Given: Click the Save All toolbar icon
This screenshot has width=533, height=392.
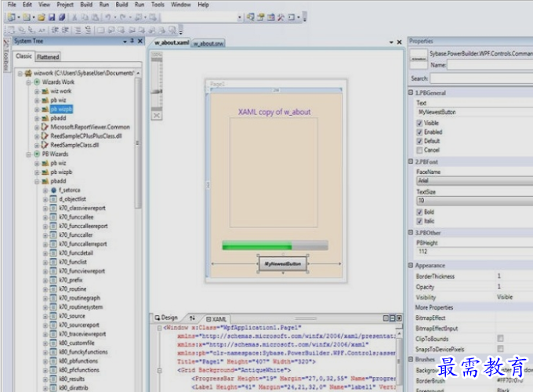Looking at the screenshot, I should click(x=62, y=17).
